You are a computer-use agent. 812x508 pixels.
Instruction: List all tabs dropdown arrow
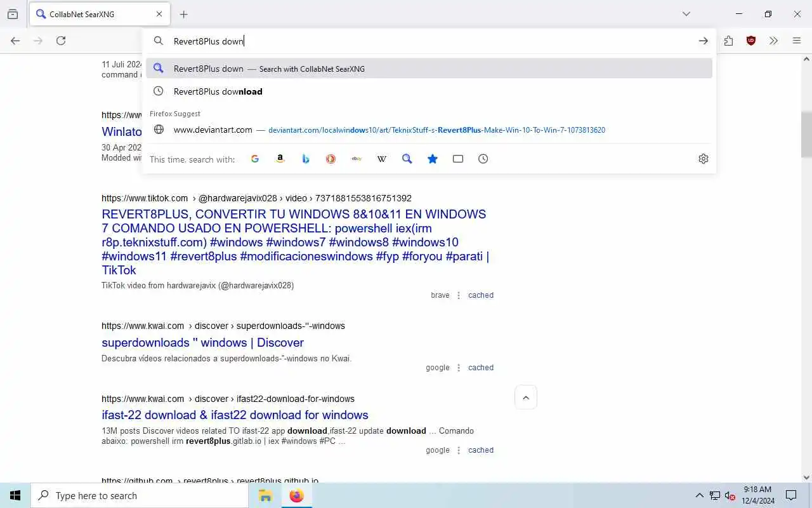coord(686,14)
